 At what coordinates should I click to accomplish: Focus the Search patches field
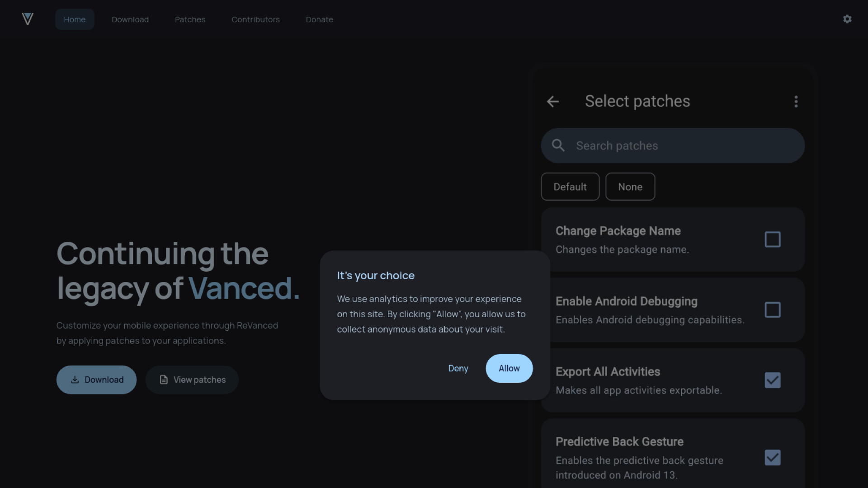click(x=678, y=145)
